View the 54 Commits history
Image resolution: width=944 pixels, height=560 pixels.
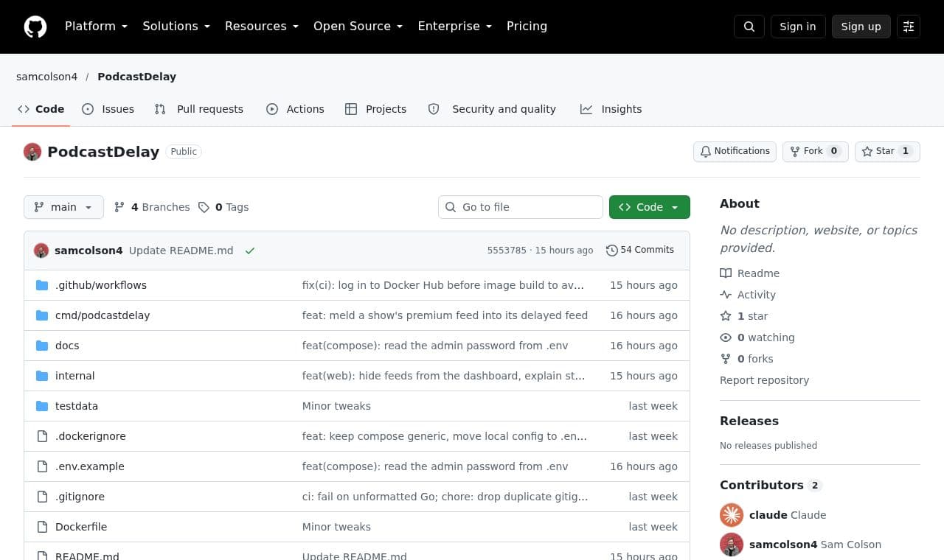tap(640, 251)
